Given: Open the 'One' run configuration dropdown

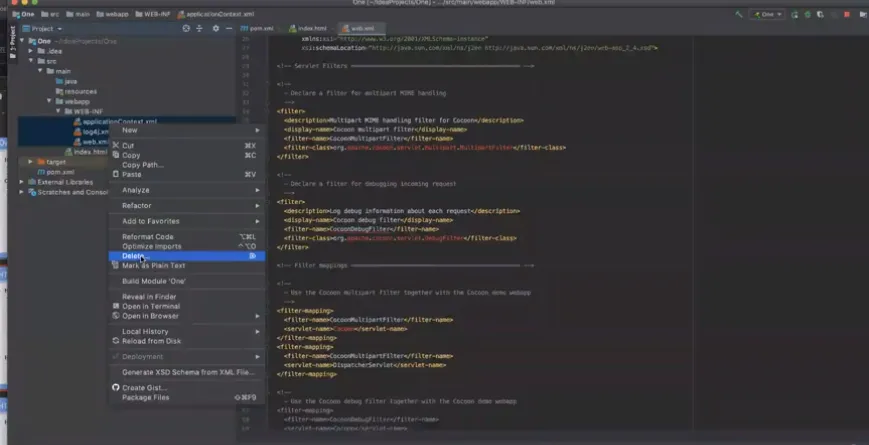Looking at the screenshot, I should point(767,14).
